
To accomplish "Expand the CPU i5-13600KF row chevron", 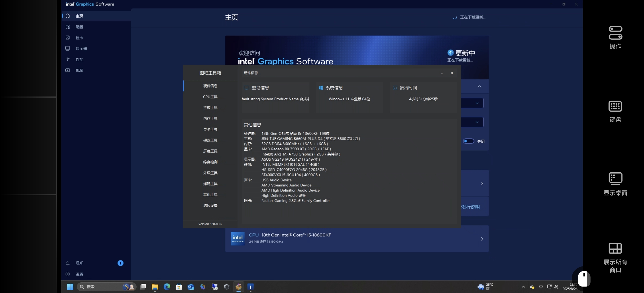I will click(482, 239).
